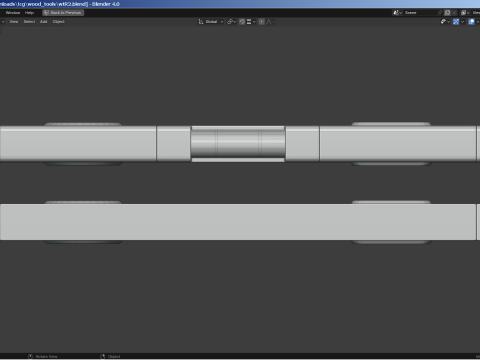Click the Rotate View mouse hint in status bar
This screenshot has height=360, width=480.
pos(43,356)
